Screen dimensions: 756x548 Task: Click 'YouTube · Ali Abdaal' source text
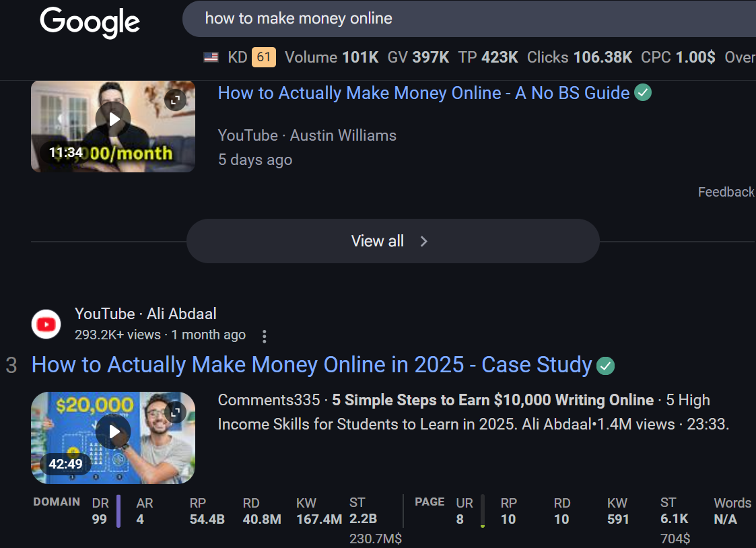(145, 314)
